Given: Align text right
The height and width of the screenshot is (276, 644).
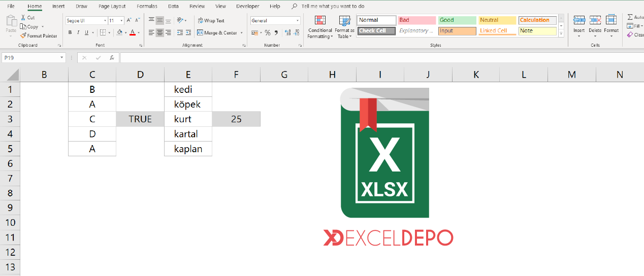Looking at the screenshot, I should (169, 32).
